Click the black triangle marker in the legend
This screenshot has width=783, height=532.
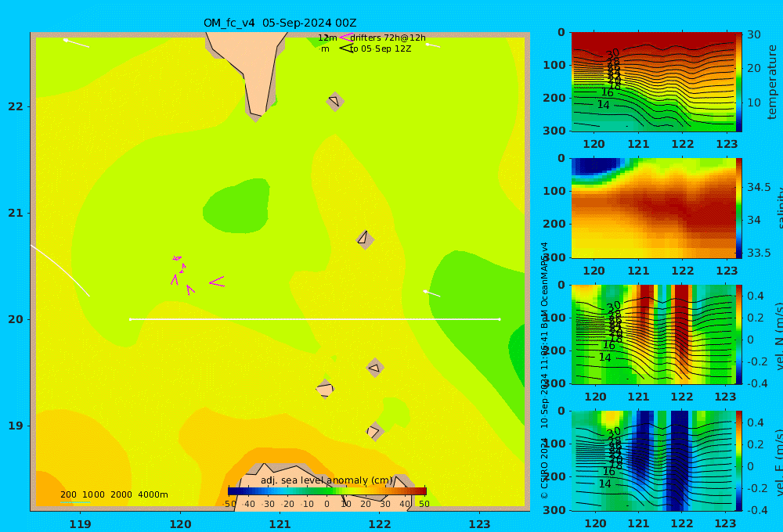(346, 49)
